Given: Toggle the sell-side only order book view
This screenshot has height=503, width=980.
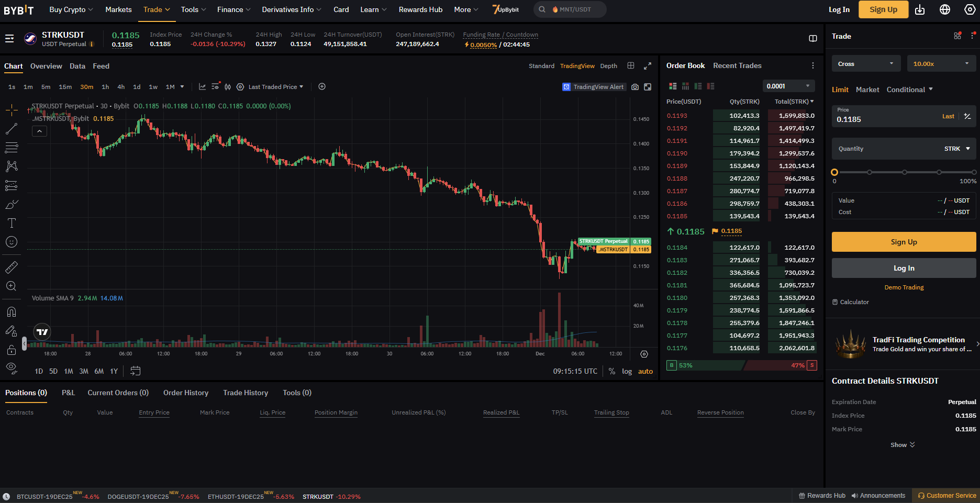Looking at the screenshot, I should 710,86.
